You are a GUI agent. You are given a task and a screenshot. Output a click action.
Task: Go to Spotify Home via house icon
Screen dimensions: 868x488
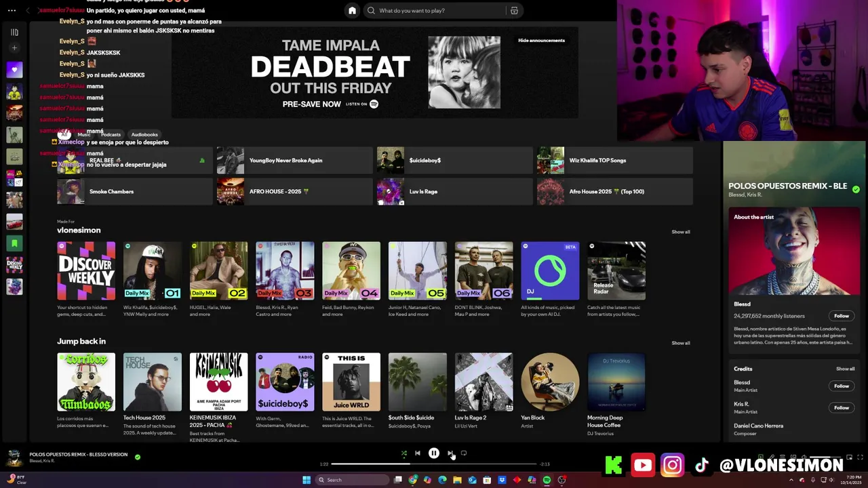click(352, 10)
